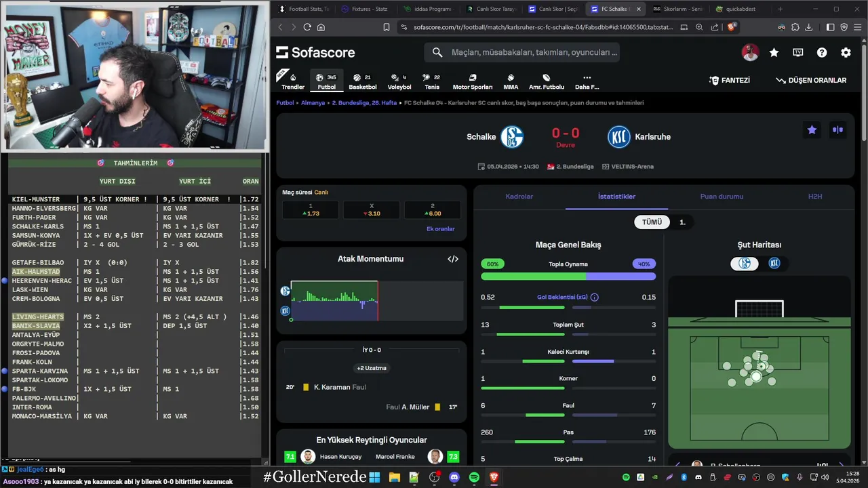The image size is (868, 488).
Task: Go back in the browser
Action: (280, 27)
